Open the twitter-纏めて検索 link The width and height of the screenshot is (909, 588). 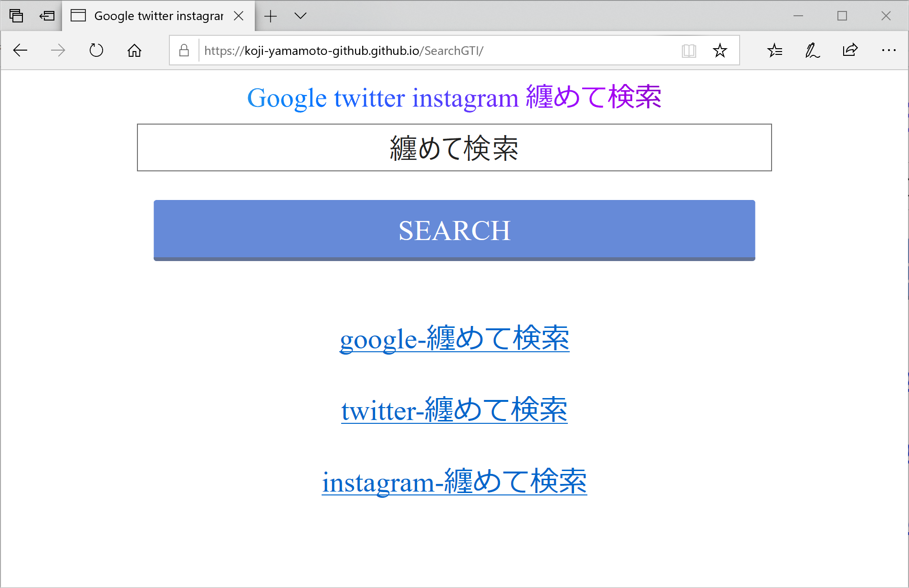coord(454,410)
